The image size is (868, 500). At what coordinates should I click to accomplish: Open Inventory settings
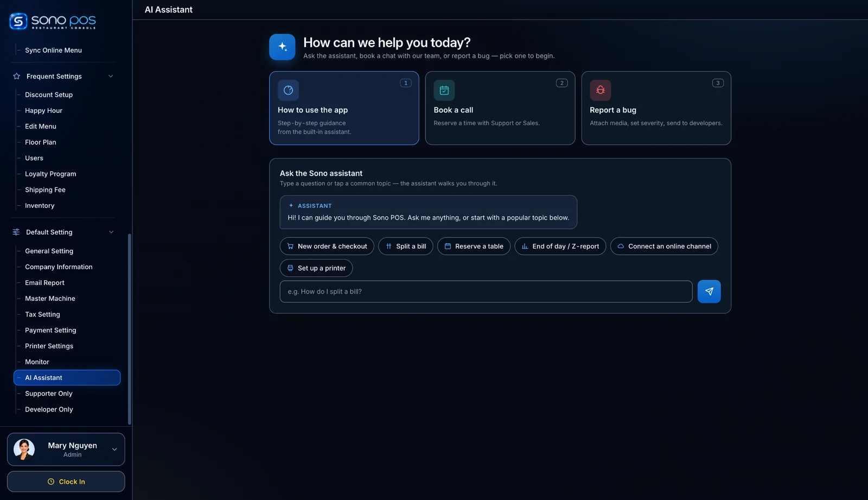pyautogui.click(x=40, y=206)
